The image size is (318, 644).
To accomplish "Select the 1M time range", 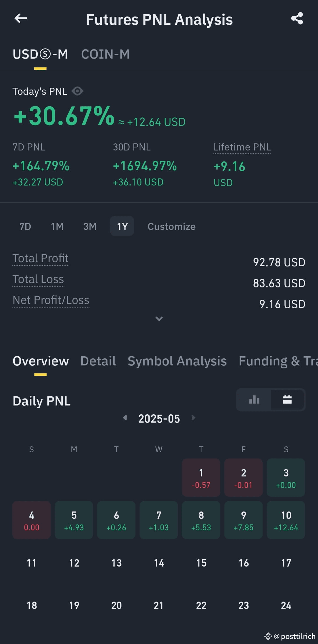I will [x=57, y=226].
